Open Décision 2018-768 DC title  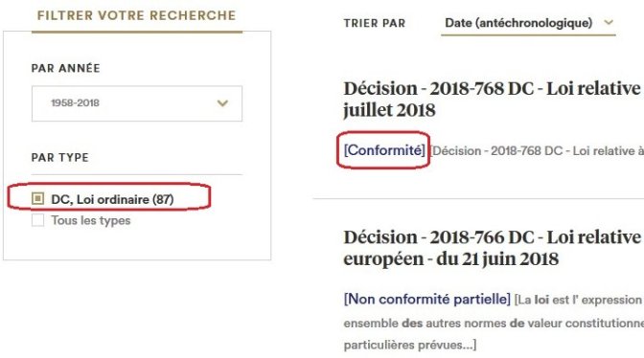[494, 100]
